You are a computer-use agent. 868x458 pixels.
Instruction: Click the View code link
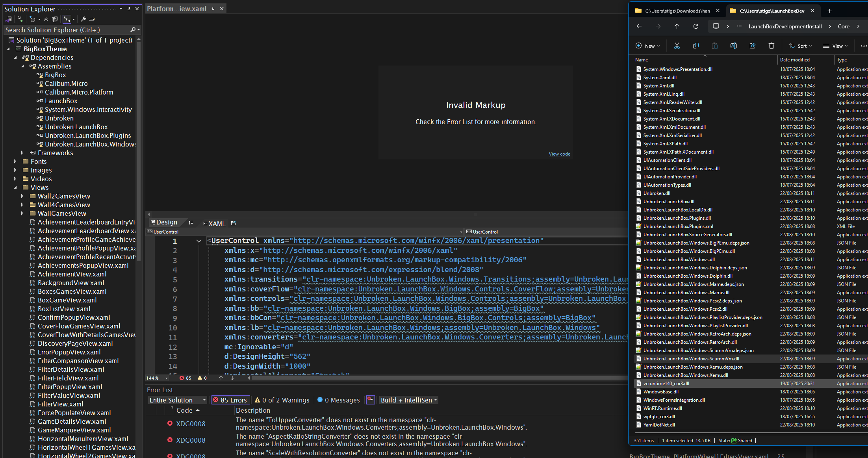(x=559, y=154)
